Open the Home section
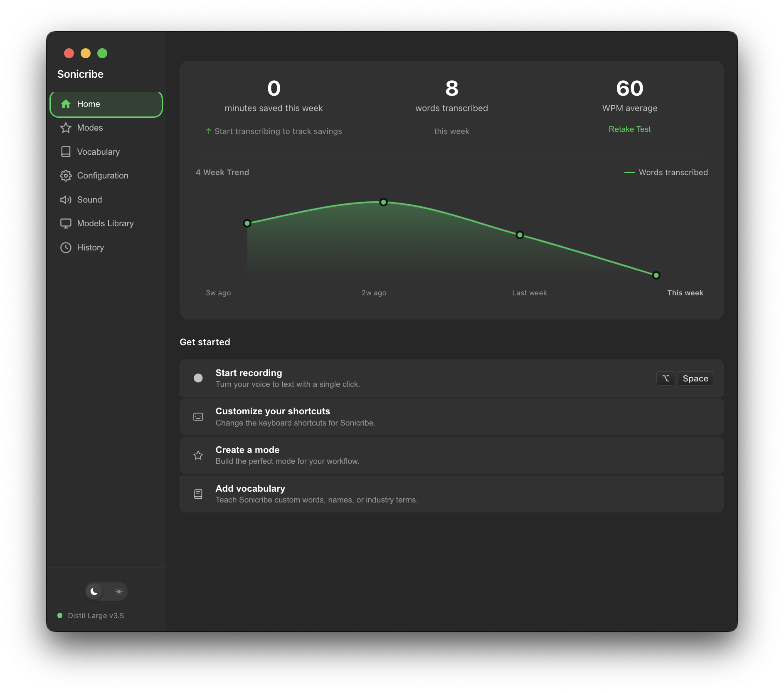This screenshot has width=784, height=693. [106, 104]
